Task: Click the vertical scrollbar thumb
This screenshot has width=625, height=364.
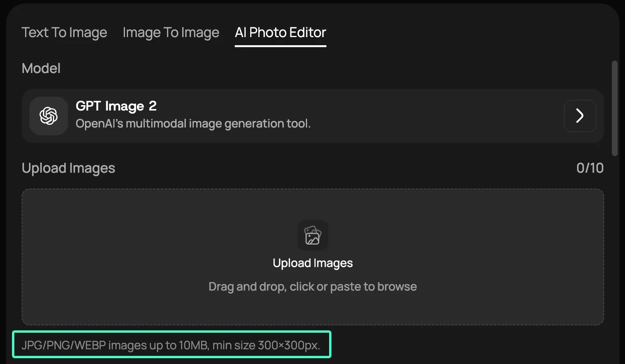Action: pos(615,109)
